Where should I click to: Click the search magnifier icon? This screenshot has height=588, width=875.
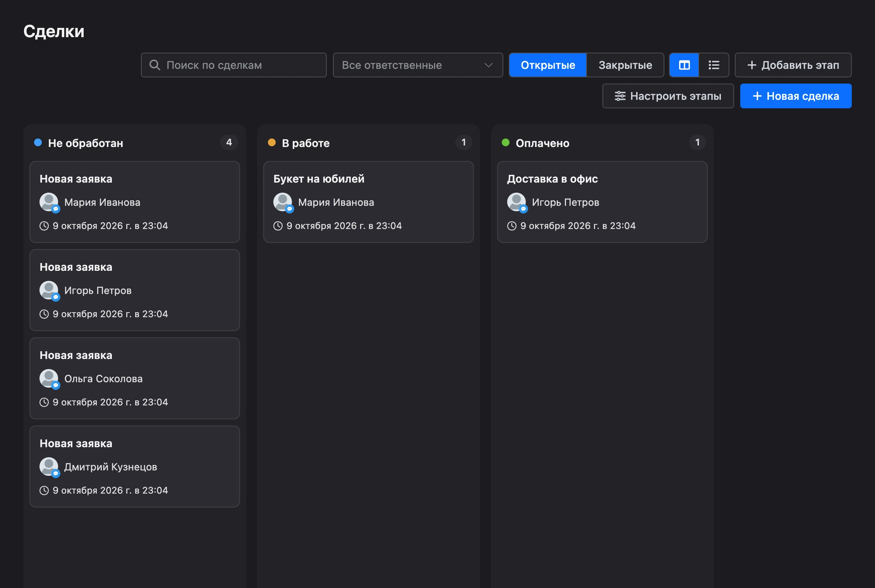point(154,65)
